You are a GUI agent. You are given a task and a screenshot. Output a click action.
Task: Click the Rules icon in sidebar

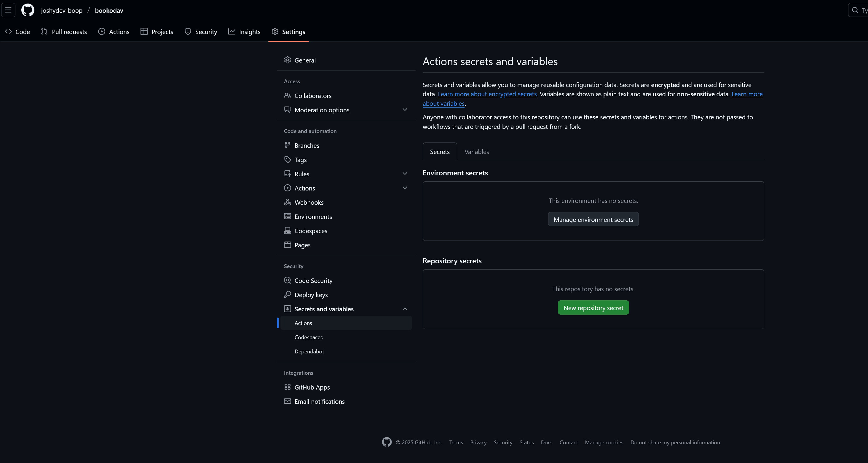coord(287,173)
